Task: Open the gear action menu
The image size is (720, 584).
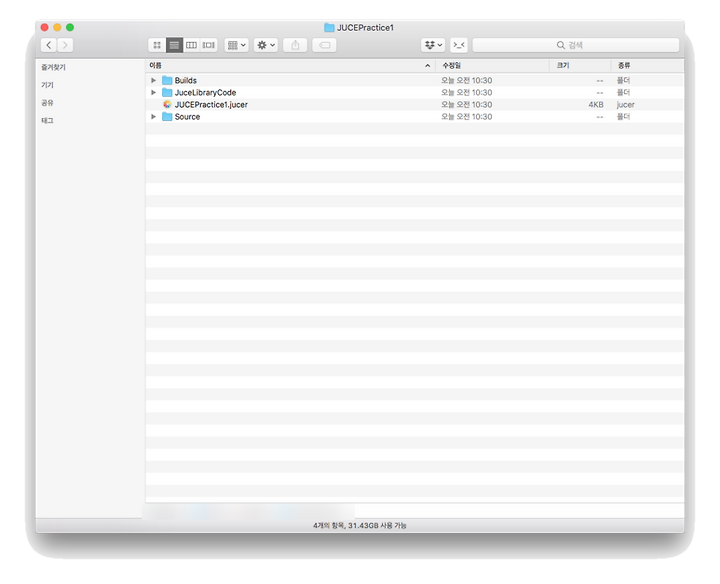Action: tap(266, 45)
